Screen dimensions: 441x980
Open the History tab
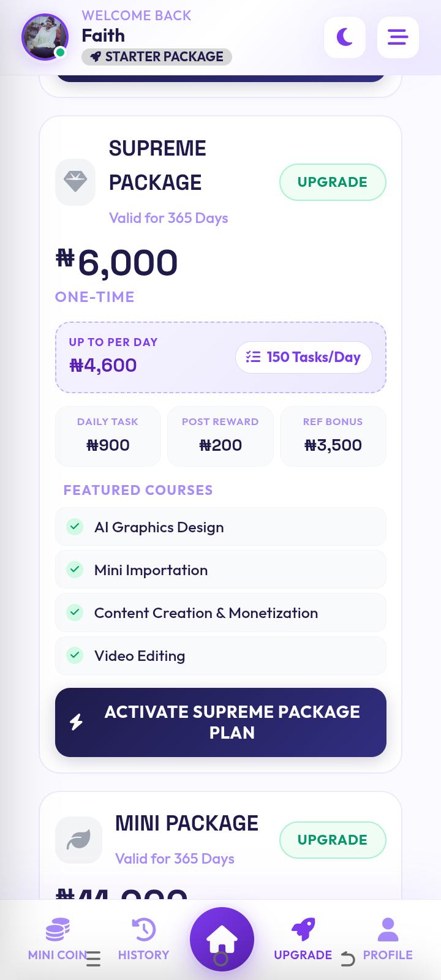click(x=143, y=939)
